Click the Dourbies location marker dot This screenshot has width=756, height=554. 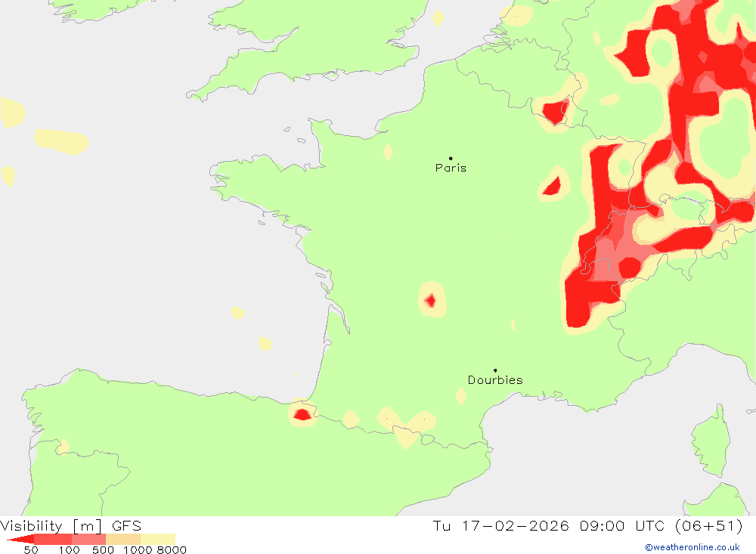[495, 370]
